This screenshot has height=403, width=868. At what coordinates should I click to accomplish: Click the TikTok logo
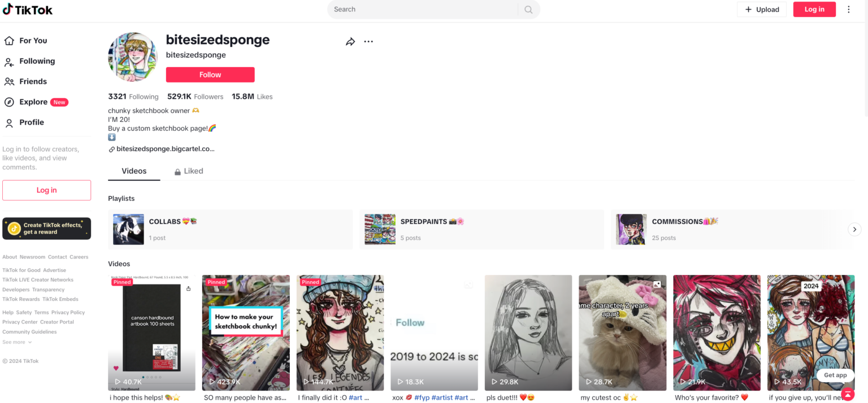tap(28, 9)
